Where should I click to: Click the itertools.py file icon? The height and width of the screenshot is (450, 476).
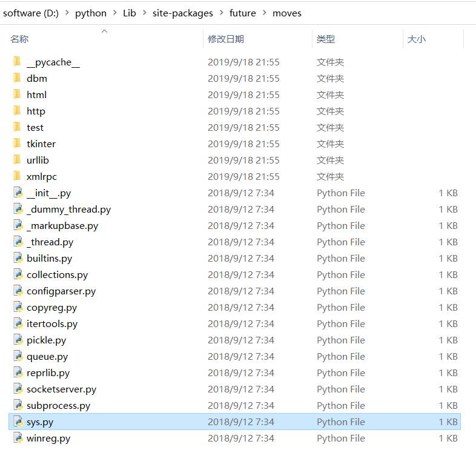coord(18,324)
